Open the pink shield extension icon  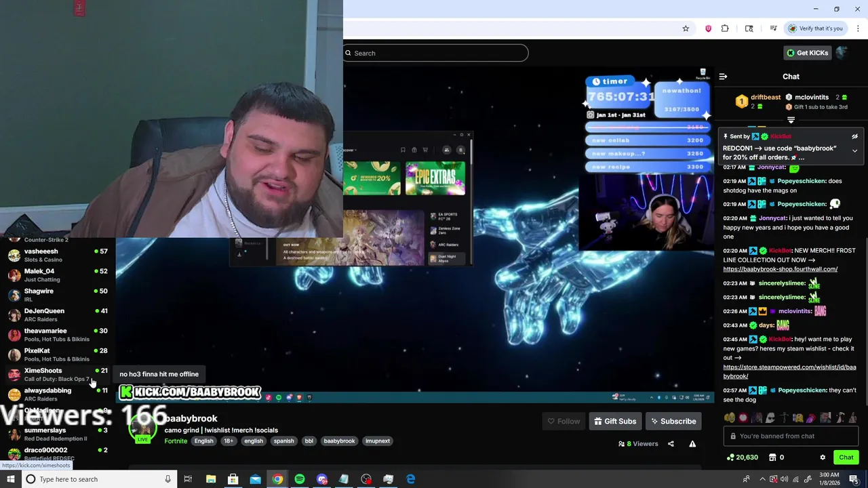pos(708,28)
